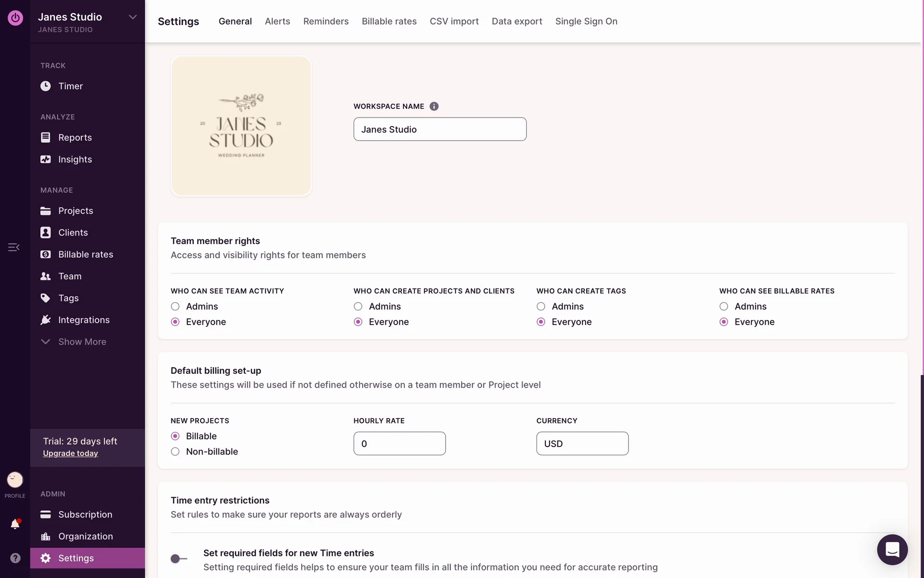This screenshot has width=924, height=578.
Task: Open the notifications bell icon
Action: 15,524
